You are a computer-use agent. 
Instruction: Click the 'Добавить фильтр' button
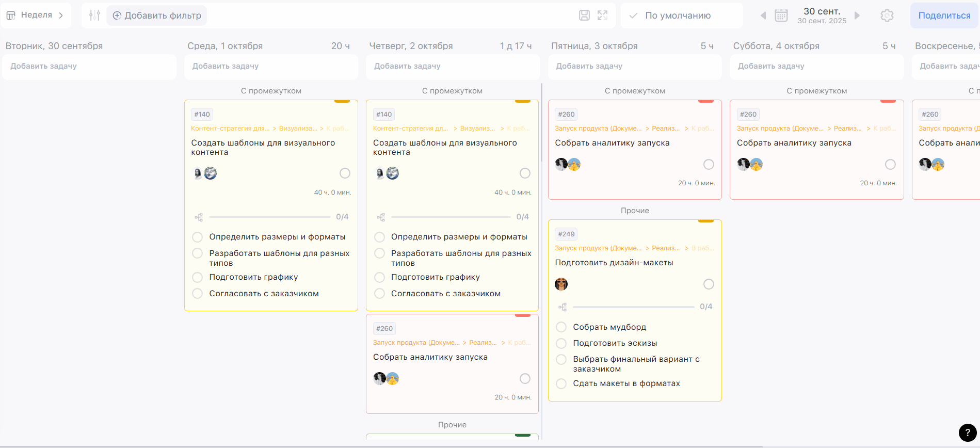coord(157,15)
